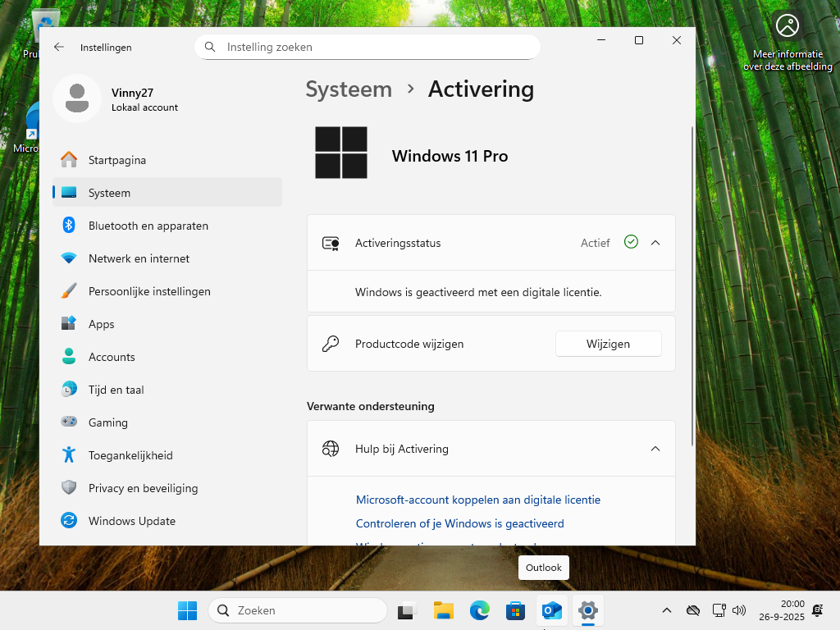Open Startpagina home icon

point(69,160)
